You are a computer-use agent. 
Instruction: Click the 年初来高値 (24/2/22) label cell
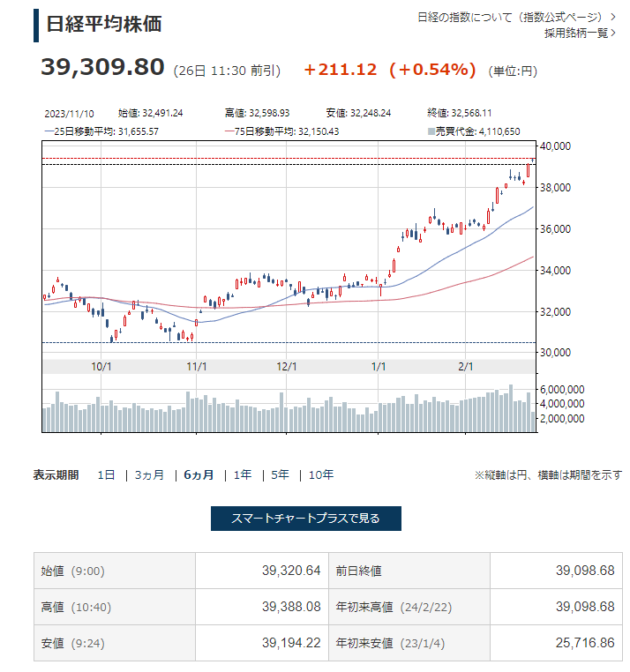(409, 607)
